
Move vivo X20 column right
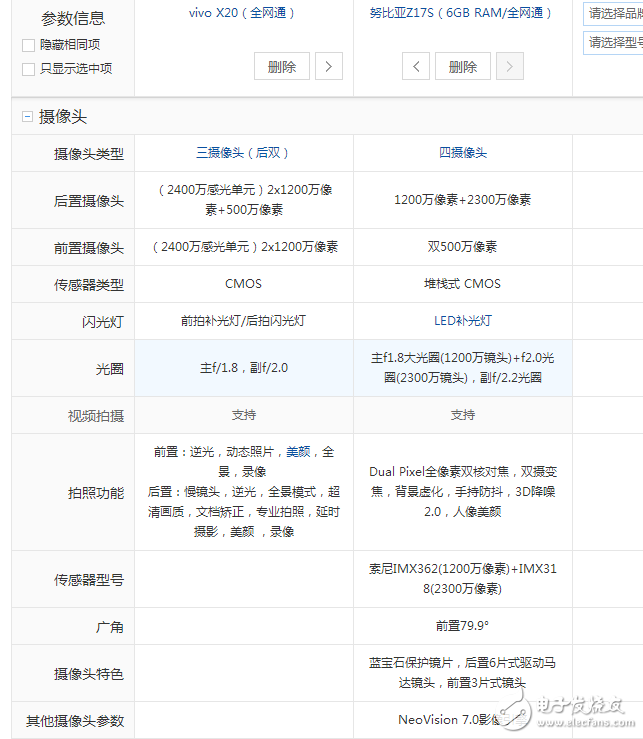click(329, 66)
